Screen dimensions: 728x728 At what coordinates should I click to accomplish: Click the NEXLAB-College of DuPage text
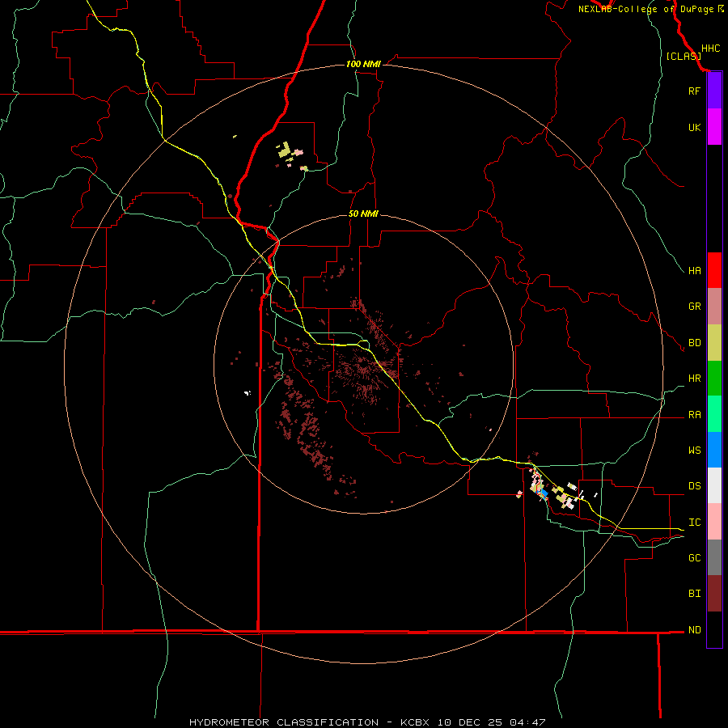pos(645,9)
